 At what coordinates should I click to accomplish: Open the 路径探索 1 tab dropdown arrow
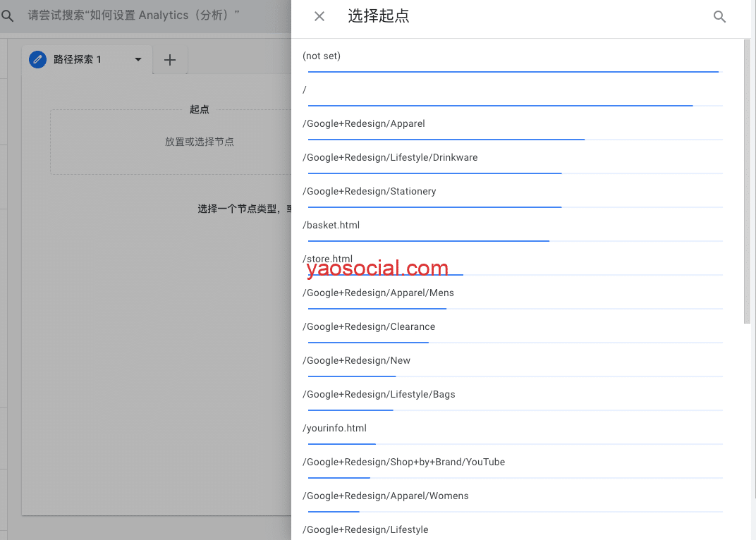(138, 60)
